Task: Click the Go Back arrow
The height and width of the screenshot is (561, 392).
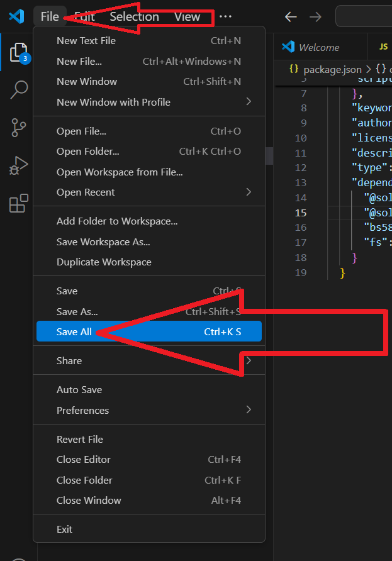Action: pos(291,17)
